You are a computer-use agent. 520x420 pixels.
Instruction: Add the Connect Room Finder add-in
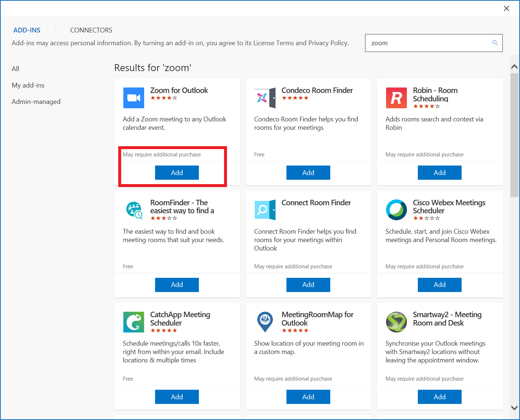coord(308,285)
